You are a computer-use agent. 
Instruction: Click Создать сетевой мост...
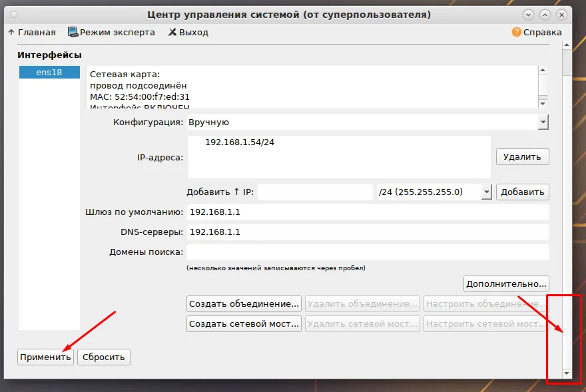tap(244, 323)
